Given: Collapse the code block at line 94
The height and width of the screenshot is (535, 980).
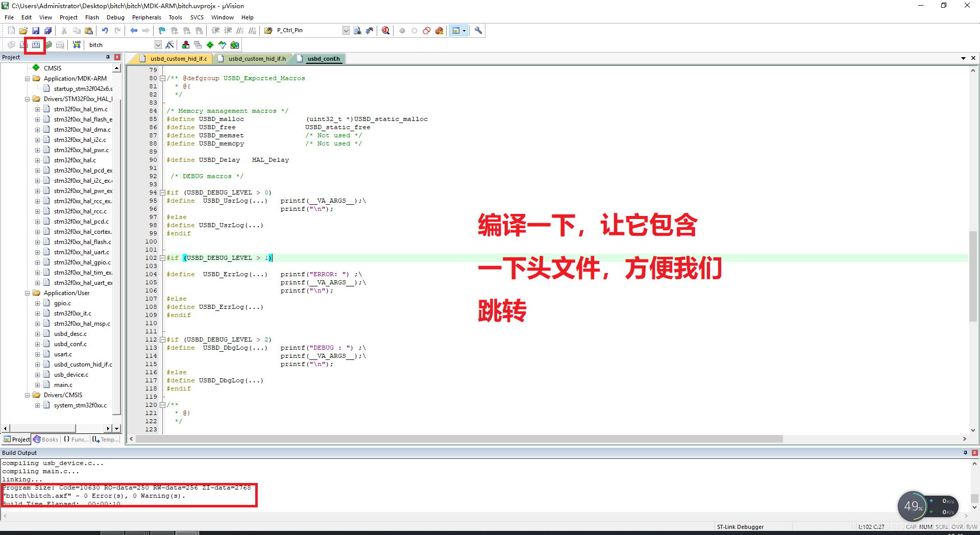Looking at the screenshot, I should 162,192.
